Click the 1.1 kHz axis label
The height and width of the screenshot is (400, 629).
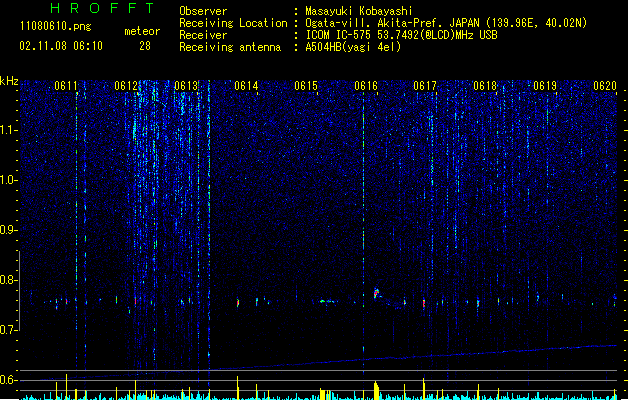click(x=8, y=130)
